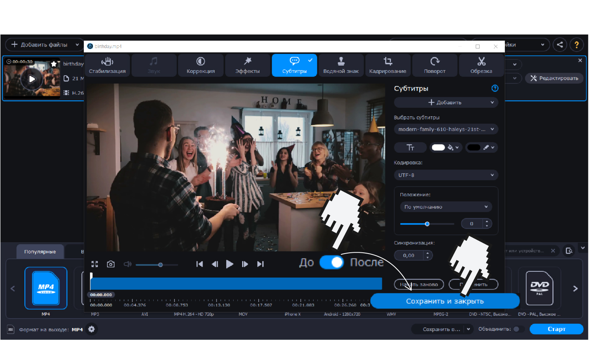The height and width of the screenshot is (364, 589).
Task: Click the subtitles help question icon
Action: [495, 88]
